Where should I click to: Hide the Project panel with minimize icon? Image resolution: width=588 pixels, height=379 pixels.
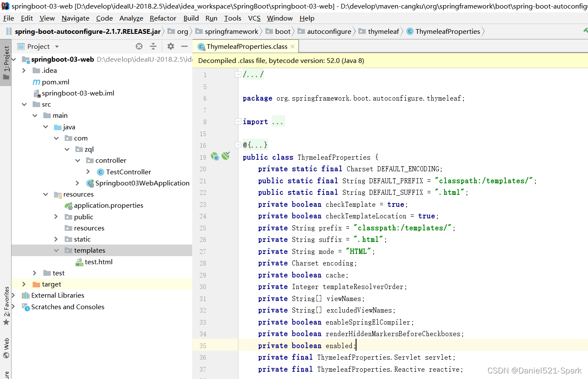(184, 46)
